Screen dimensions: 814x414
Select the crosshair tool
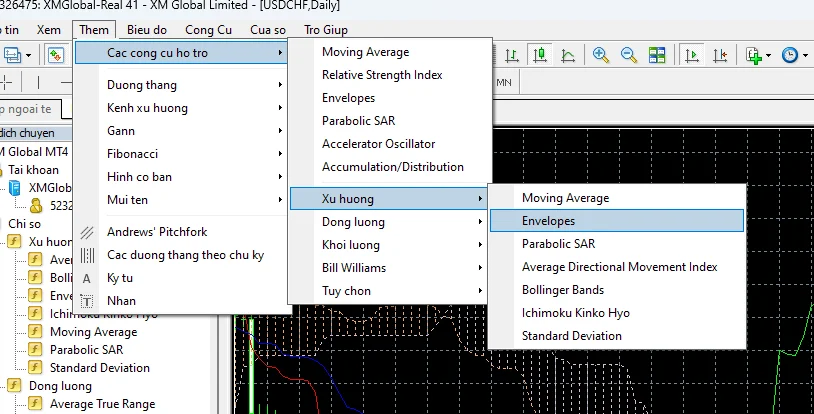point(6,82)
